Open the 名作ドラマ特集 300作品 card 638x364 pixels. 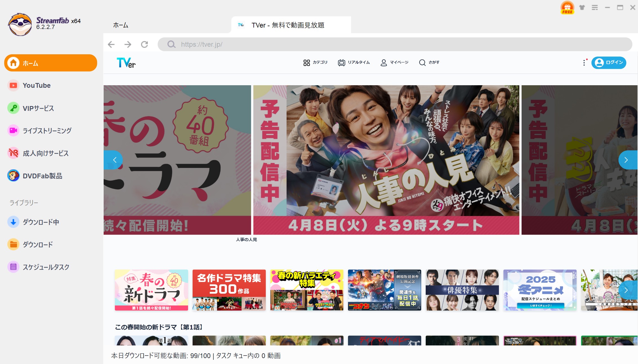click(229, 290)
